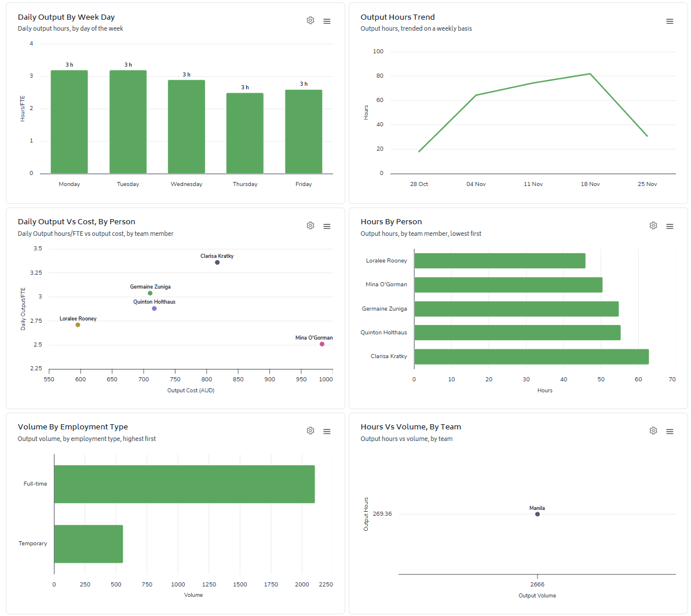Screen dimensions: 691x616
Task: Open menu icon on Volume By Employment Type
Action: 327,431
